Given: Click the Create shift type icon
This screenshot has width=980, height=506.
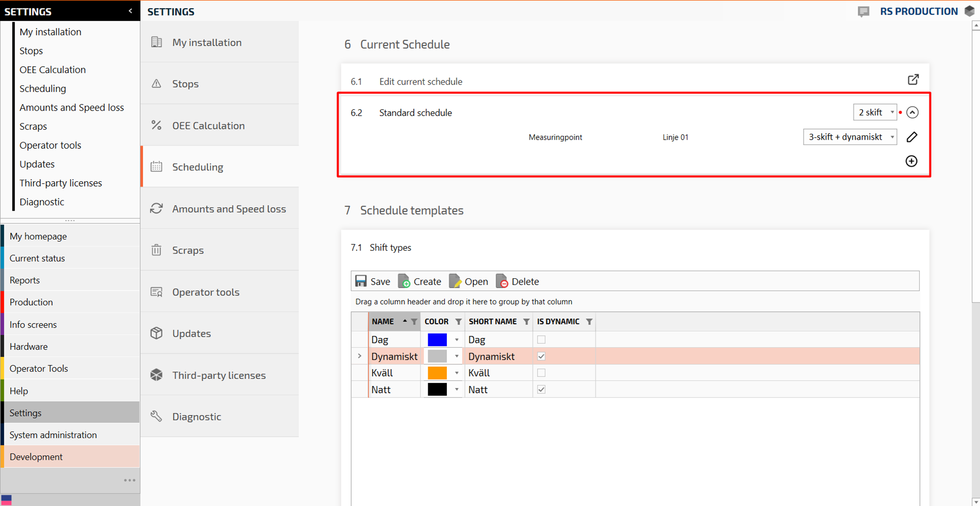Looking at the screenshot, I should 404,281.
